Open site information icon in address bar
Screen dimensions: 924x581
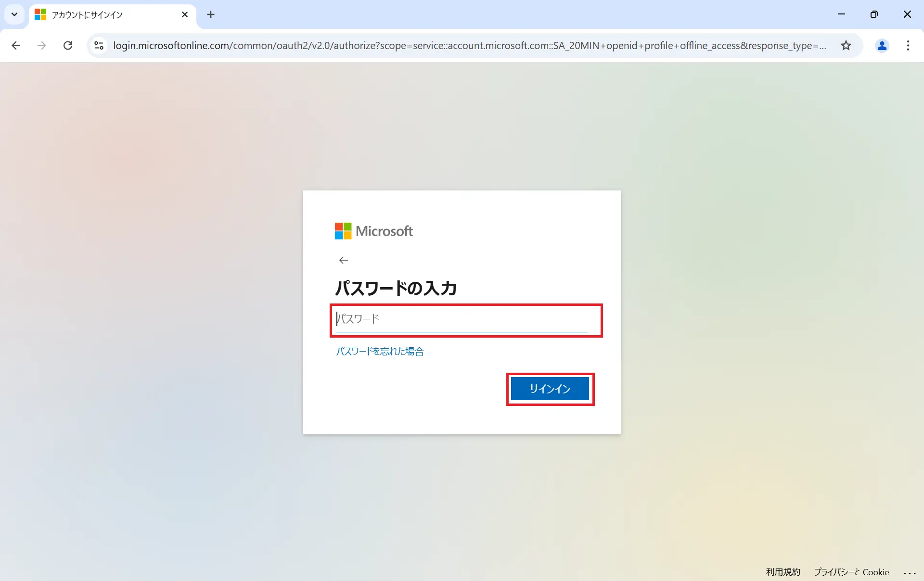pos(99,45)
